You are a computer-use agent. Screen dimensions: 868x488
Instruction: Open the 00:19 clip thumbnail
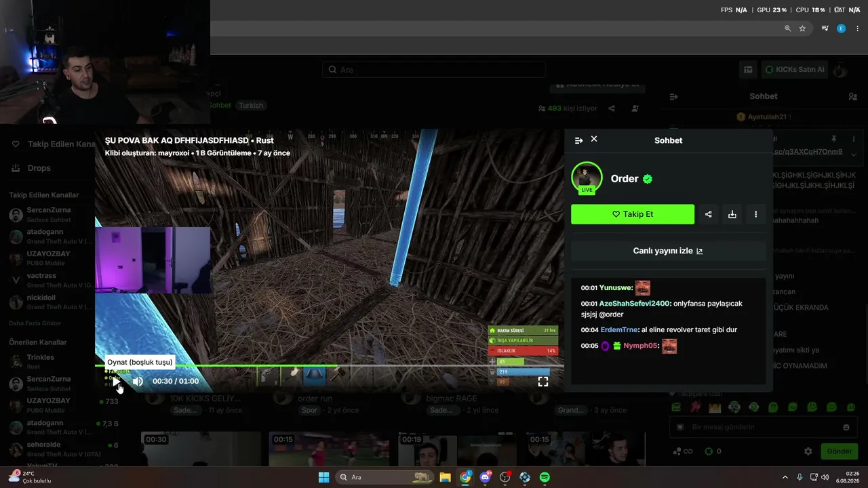(x=458, y=449)
